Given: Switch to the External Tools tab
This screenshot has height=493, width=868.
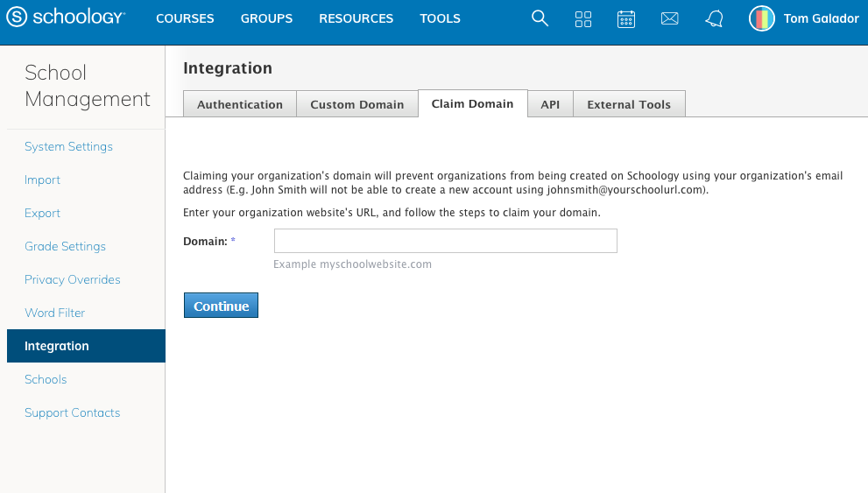Looking at the screenshot, I should (x=629, y=104).
